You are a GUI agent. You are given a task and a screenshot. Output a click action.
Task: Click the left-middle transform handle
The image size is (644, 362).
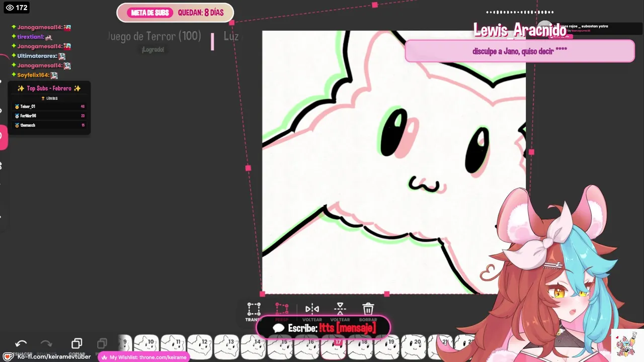pyautogui.click(x=248, y=168)
